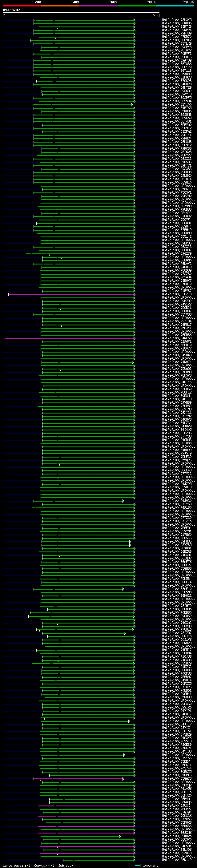Click the magenta alignment bar for B3LZI0
The image size is (197, 868).
(x=72, y=294)
